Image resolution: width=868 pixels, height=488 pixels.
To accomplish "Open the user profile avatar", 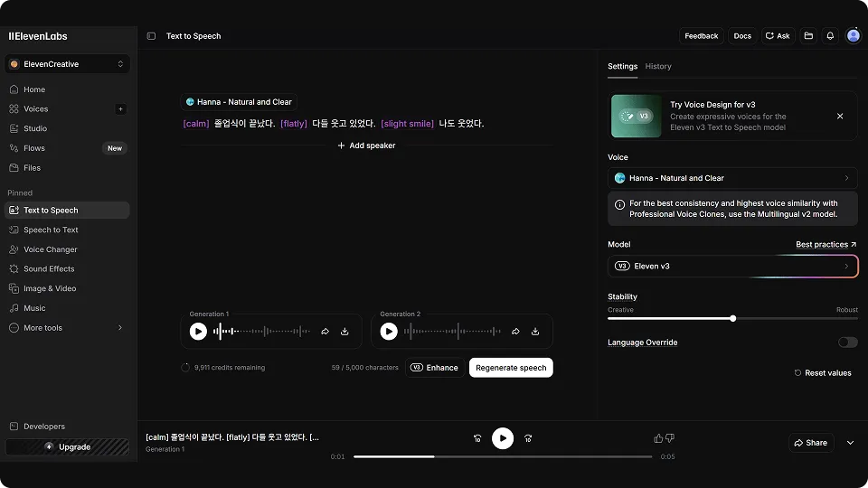I will (853, 36).
